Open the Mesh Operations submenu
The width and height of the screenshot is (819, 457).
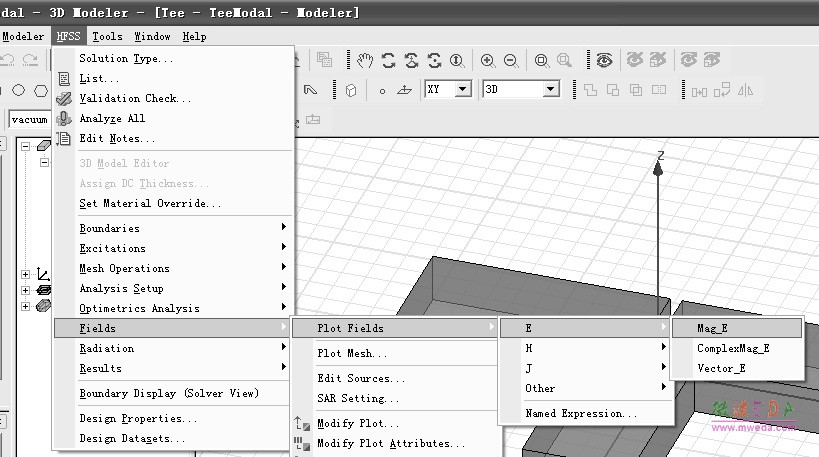(172, 268)
